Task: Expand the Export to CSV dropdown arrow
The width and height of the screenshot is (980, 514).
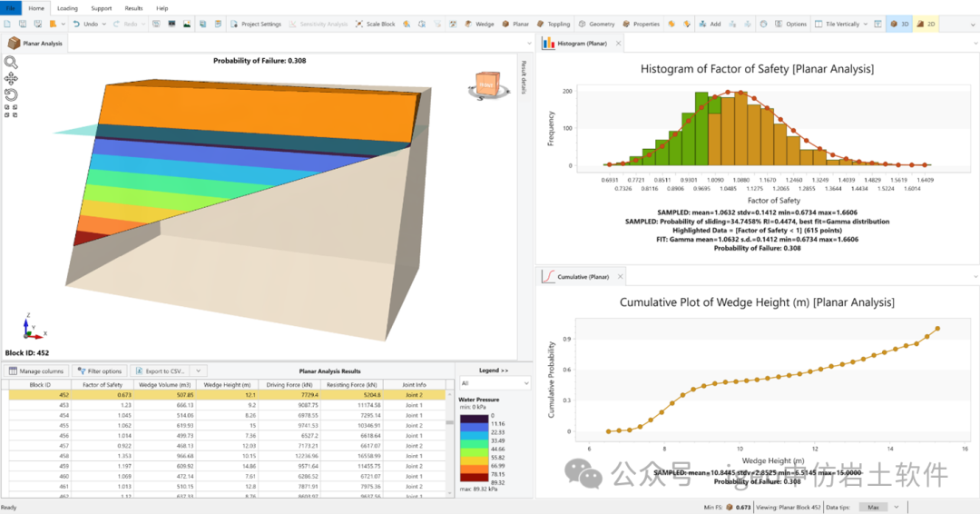Action: [x=199, y=371]
